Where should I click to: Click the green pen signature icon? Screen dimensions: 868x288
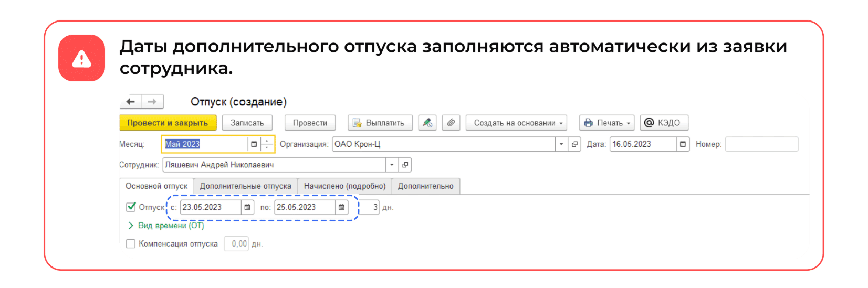[x=427, y=123]
